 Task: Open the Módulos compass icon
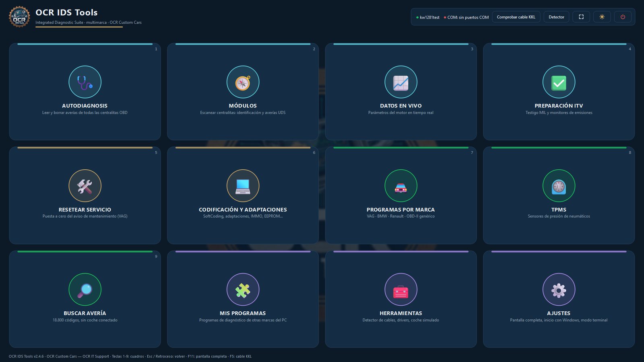[x=243, y=82]
